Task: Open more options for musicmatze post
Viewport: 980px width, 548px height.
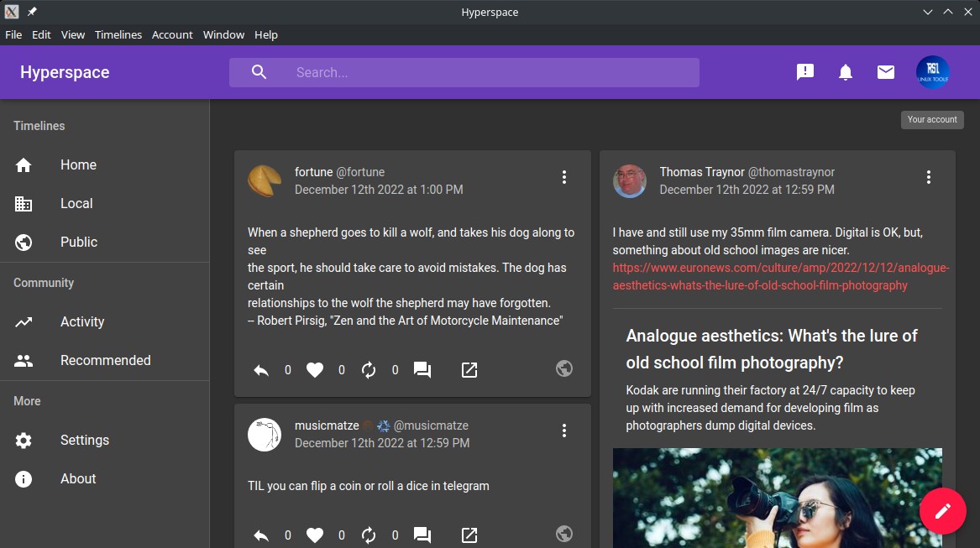Action: [x=564, y=431]
